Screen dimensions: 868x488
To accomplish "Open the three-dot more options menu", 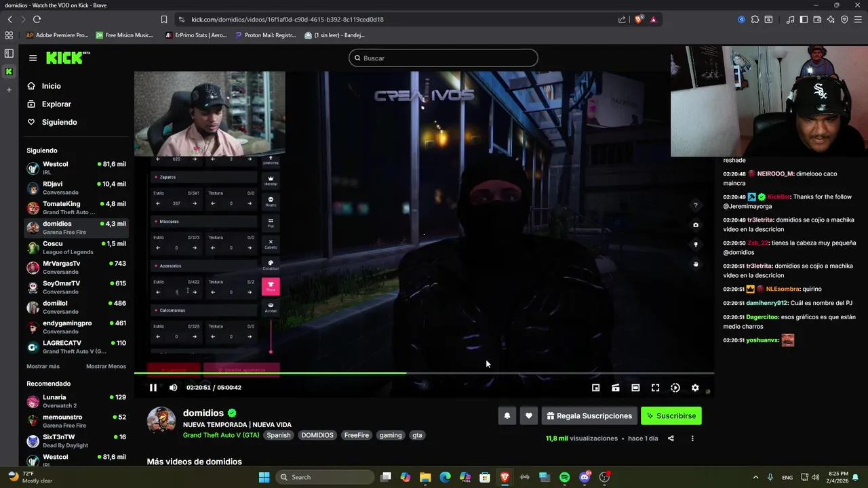I will [692, 439].
